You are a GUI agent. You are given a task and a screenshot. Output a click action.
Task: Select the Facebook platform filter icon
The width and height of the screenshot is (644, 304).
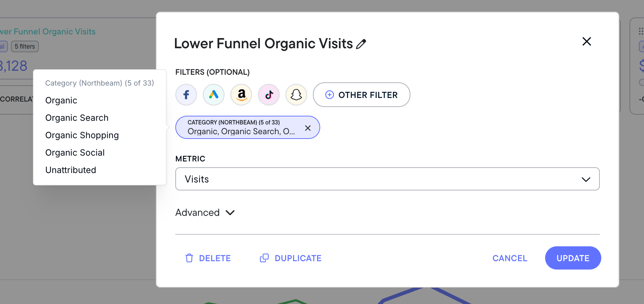186,95
